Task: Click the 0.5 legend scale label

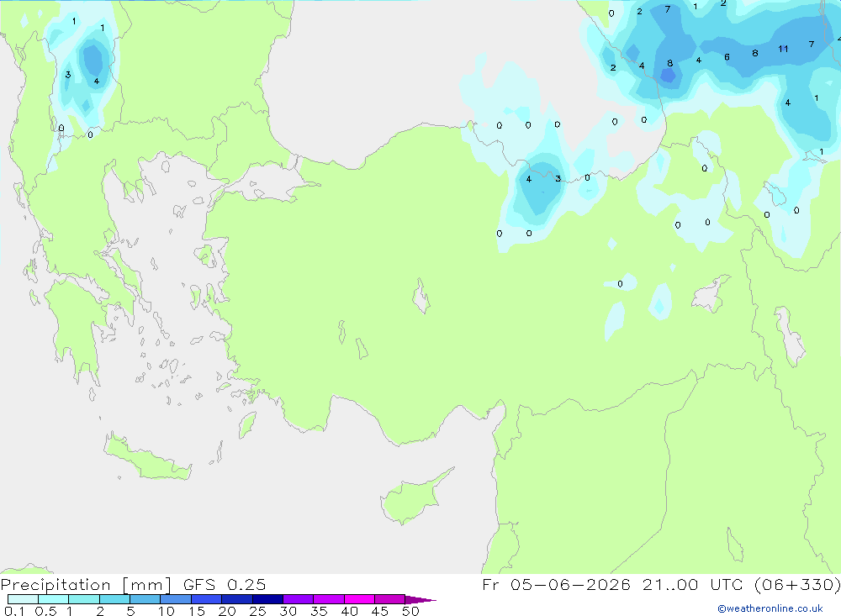Action: click(x=45, y=611)
